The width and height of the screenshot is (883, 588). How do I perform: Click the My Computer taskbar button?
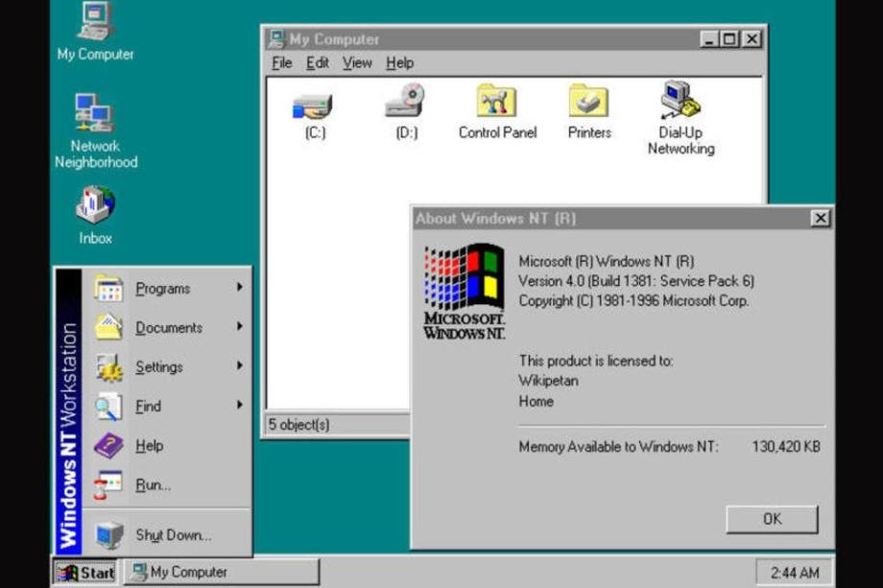tap(222, 573)
